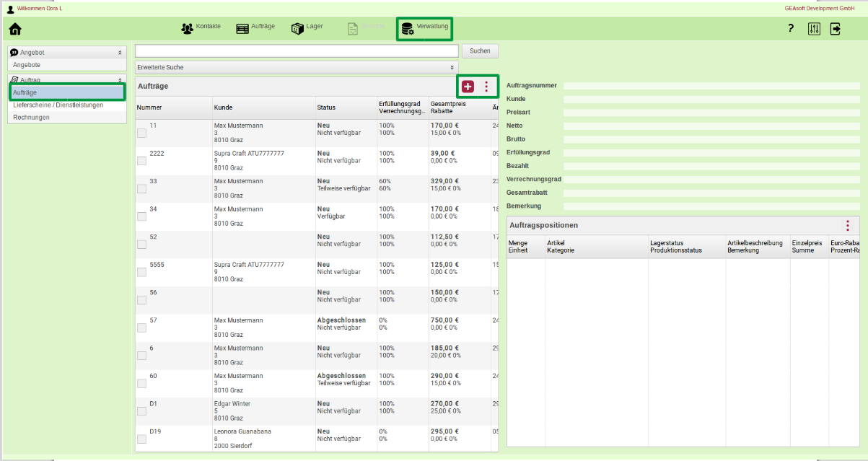Tick checkbox for order 11

(142, 133)
